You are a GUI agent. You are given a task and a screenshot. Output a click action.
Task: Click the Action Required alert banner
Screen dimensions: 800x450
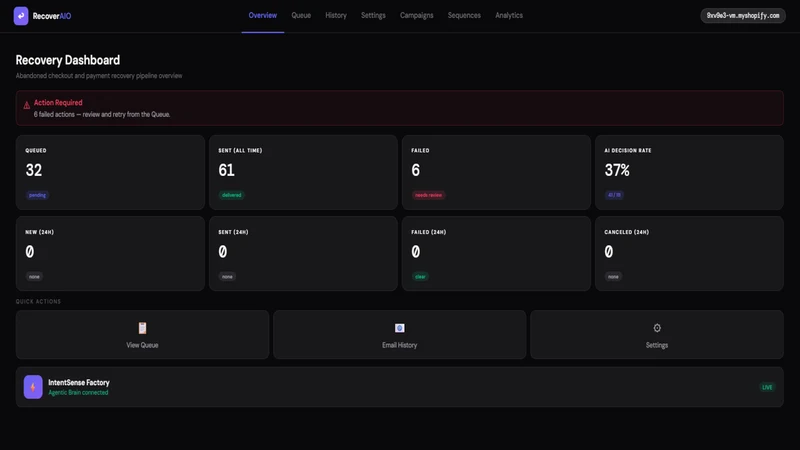pyautogui.click(x=399, y=108)
